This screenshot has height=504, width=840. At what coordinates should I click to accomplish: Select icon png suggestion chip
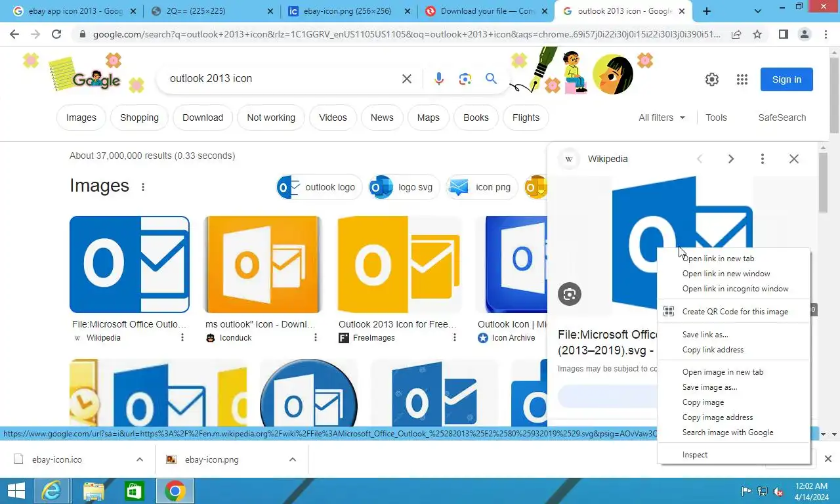coord(482,187)
